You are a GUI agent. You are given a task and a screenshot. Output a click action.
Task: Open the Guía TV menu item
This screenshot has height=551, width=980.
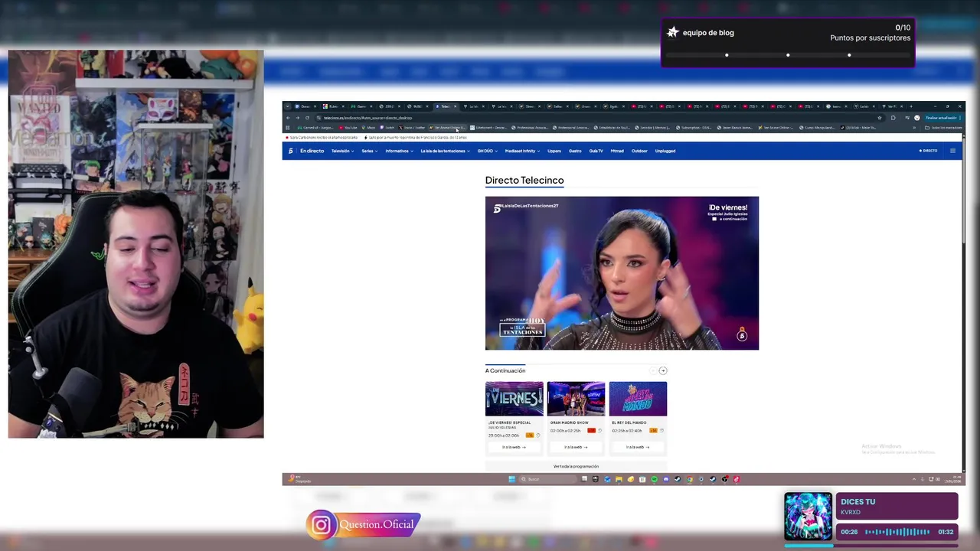pos(596,151)
